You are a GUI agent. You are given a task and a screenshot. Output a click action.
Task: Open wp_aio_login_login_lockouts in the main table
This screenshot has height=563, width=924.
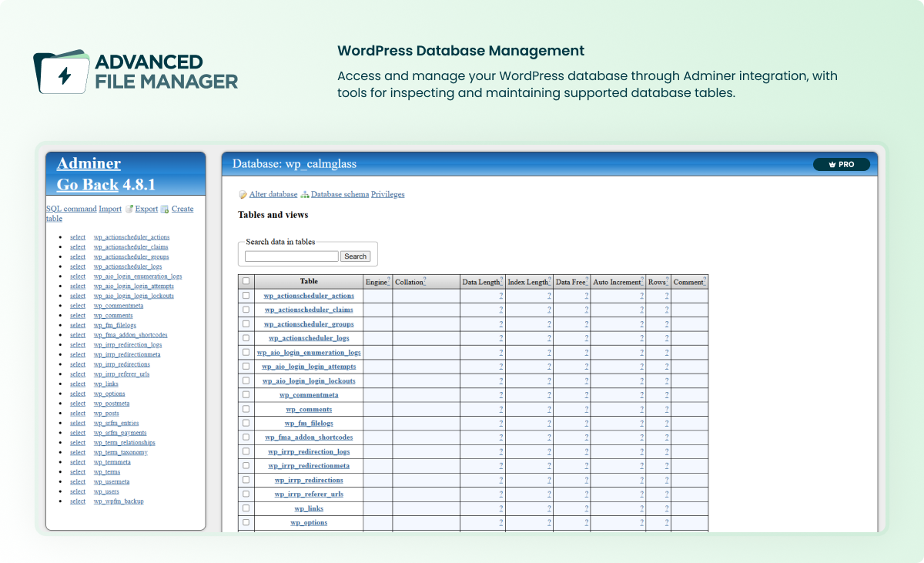(x=309, y=380)
